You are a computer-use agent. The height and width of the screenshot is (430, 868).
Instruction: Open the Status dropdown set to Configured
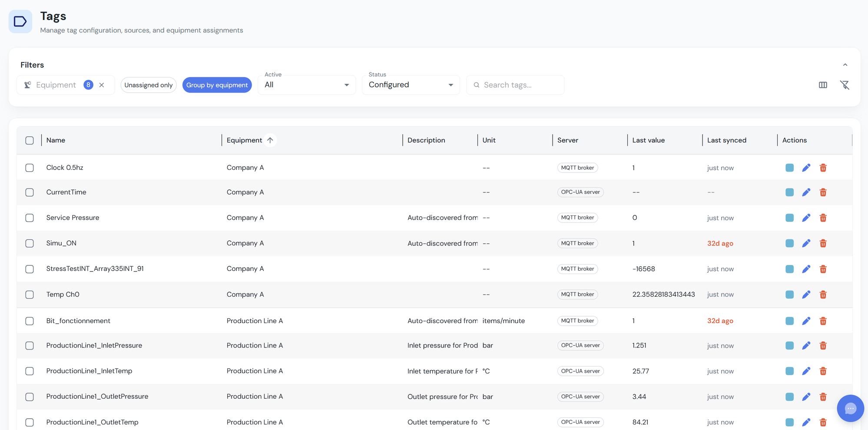(411, 85)
